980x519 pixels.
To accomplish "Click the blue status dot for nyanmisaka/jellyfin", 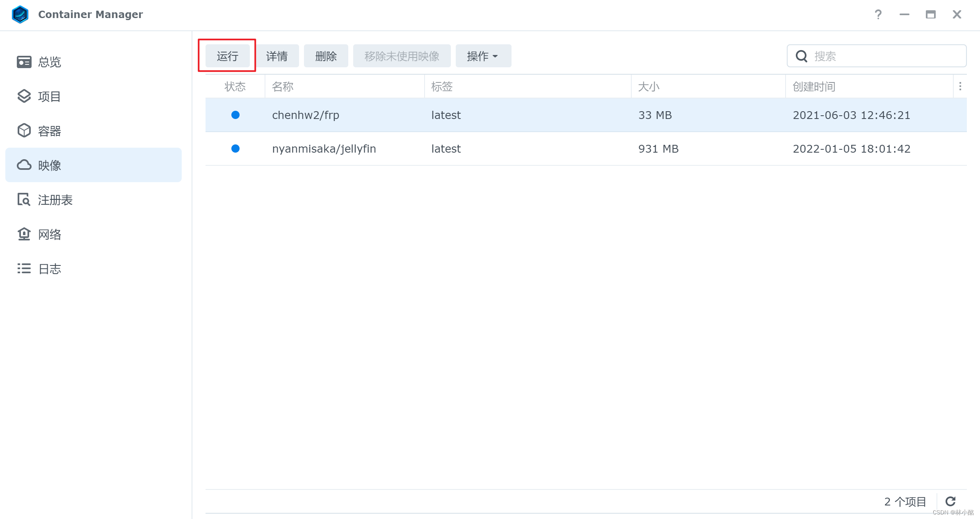I will (x=235, y=149).
